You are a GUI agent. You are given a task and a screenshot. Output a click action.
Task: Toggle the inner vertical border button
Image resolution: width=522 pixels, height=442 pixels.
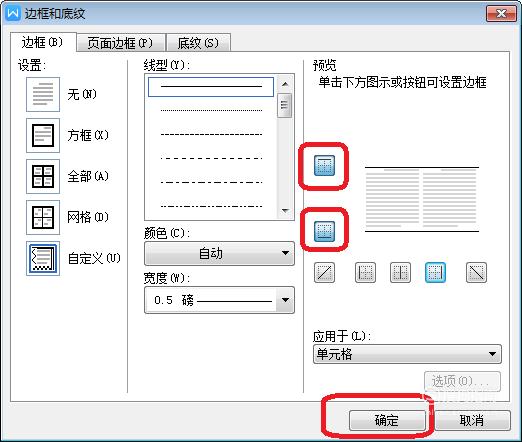coord(400,273)
